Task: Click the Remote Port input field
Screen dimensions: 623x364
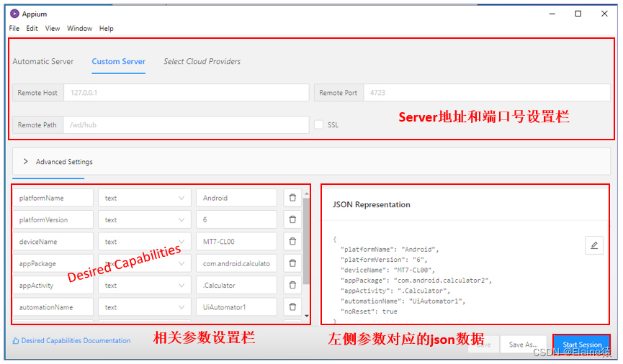Action: click(487, 93)
